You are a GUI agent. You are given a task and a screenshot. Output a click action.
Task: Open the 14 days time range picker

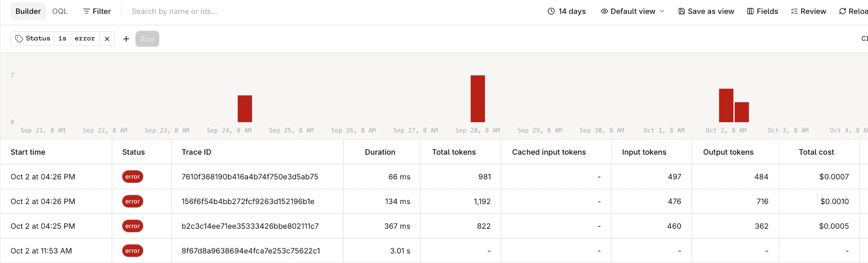[566, 11]
